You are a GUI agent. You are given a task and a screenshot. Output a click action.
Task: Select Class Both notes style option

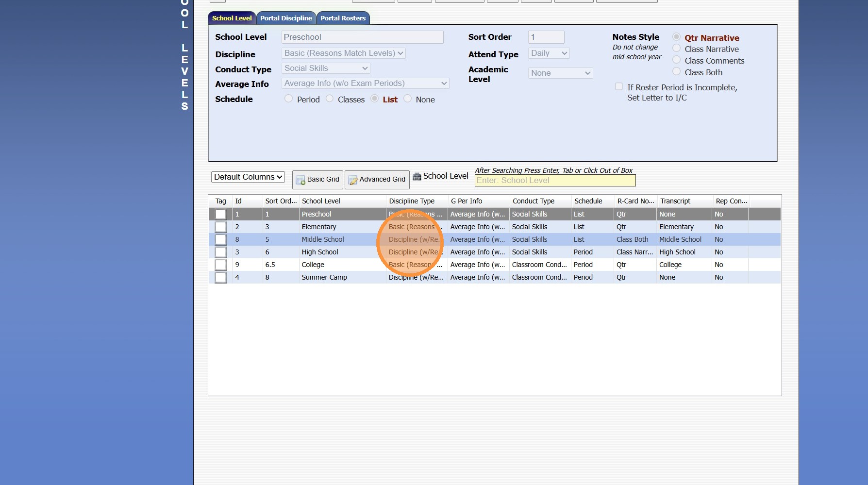(x=676, y=72)
